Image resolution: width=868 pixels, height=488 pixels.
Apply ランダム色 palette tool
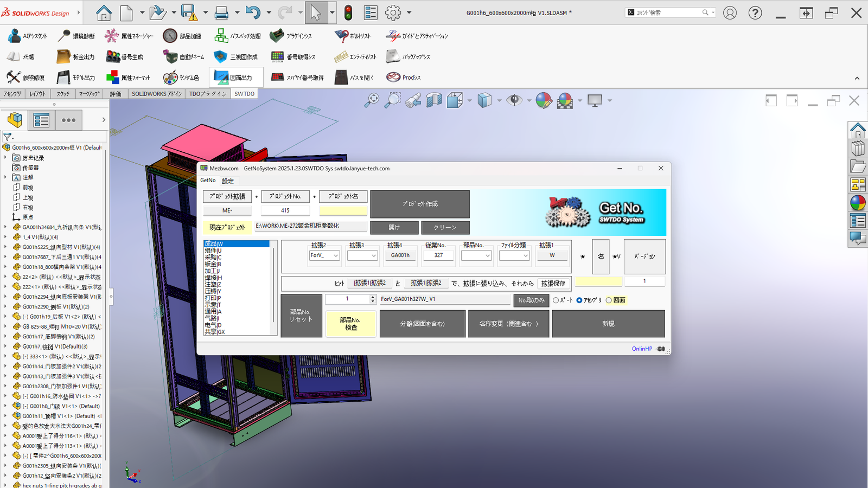181,78
